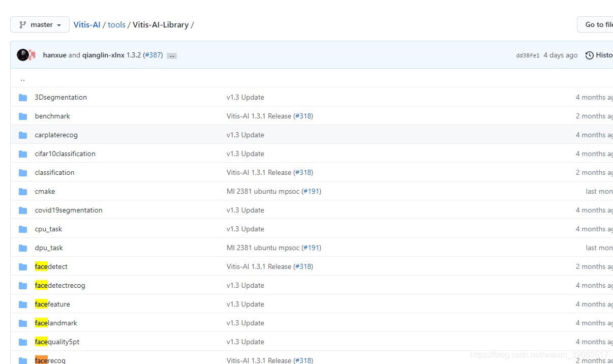Open Vitis-AI 1.3.1 Release commit for classification
This screenshot has height=364, width=613.
(259, 172)
